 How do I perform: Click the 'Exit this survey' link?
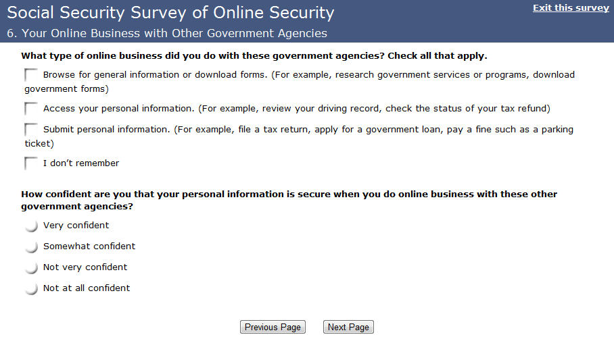coord(571,8)
